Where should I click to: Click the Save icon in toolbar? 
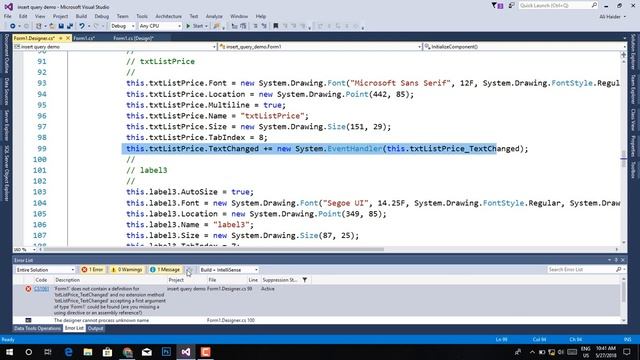tap(61, 26)
